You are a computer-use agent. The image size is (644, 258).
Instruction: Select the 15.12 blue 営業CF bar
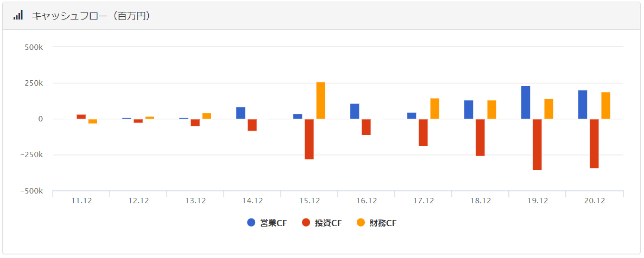click(x=298, y=117)
